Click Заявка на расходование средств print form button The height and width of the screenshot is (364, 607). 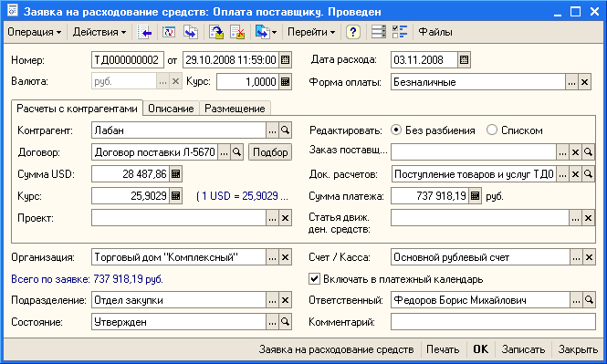(x=336, y=349)
